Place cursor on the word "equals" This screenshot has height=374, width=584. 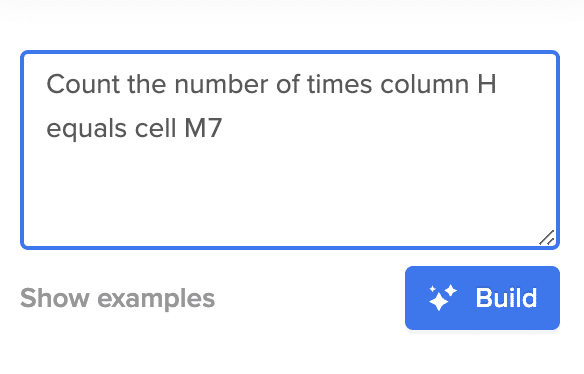click(x=86, y=129)
